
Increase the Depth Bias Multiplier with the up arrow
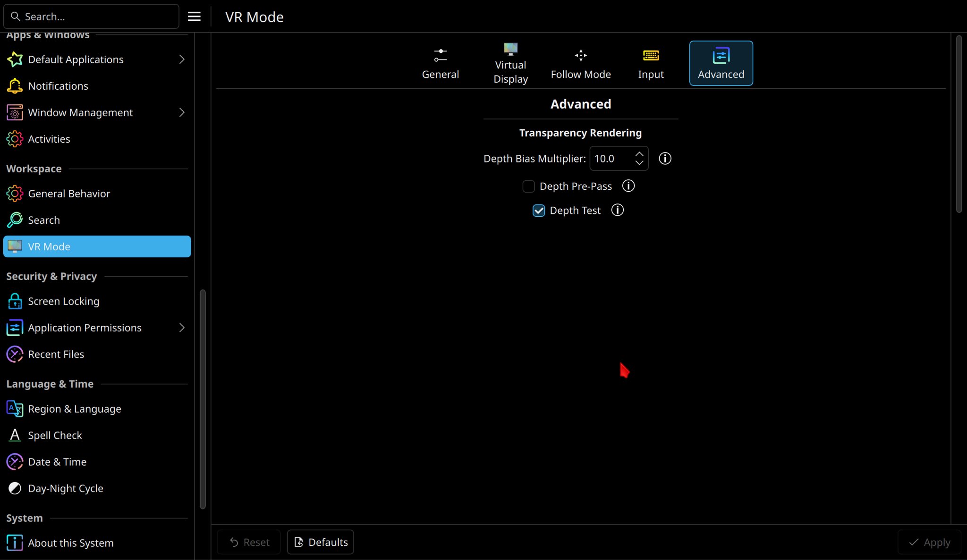(x=639, y=154)
